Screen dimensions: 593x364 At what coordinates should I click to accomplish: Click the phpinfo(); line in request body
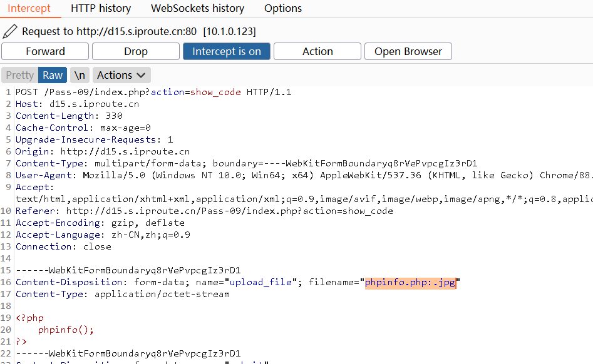66,330
